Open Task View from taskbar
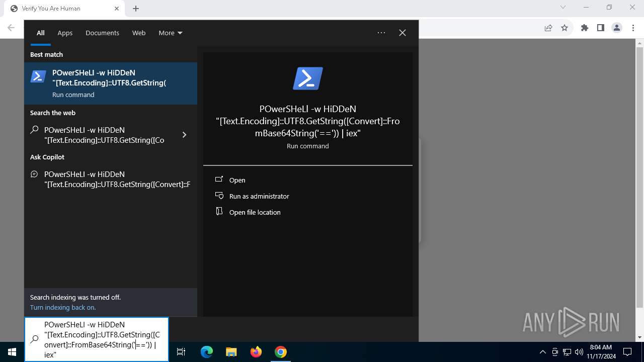644x362 pixels. click(x=181, y=352)
